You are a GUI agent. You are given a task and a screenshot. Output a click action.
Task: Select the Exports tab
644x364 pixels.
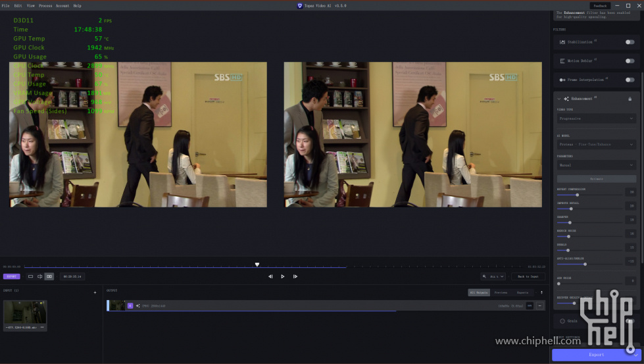coord(522,292)
